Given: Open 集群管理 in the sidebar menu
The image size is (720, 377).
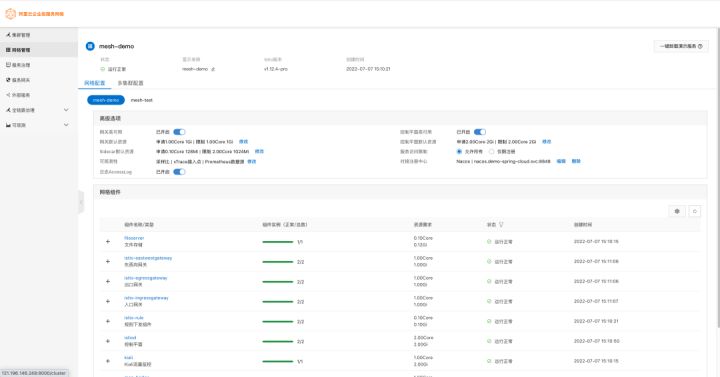Looking at the screenshot, I should tap(39, 35).
